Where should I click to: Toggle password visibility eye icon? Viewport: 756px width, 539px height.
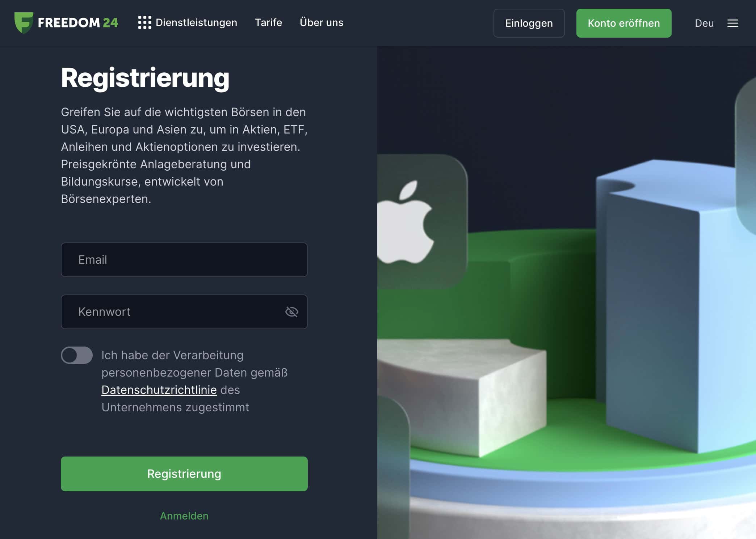pos(291,311)
